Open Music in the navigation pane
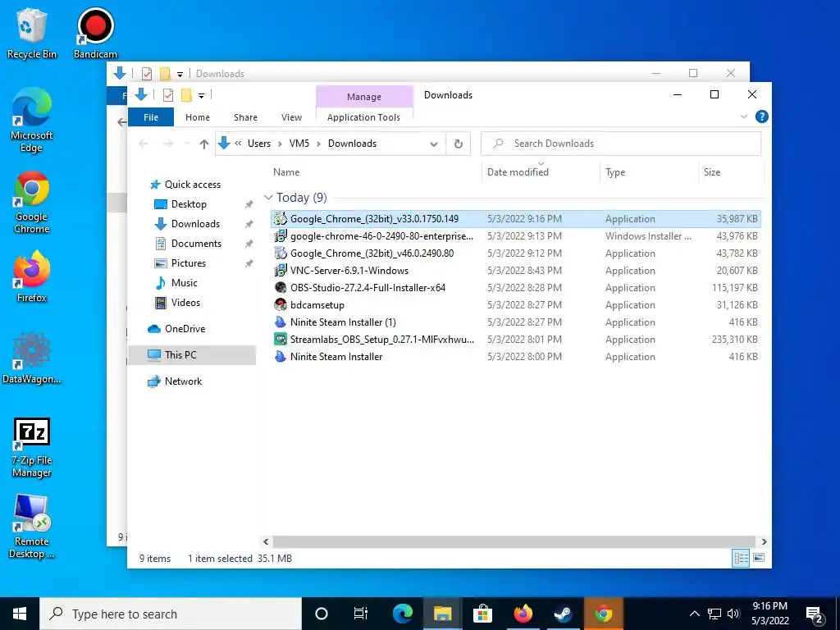 [x=176, y=283]
